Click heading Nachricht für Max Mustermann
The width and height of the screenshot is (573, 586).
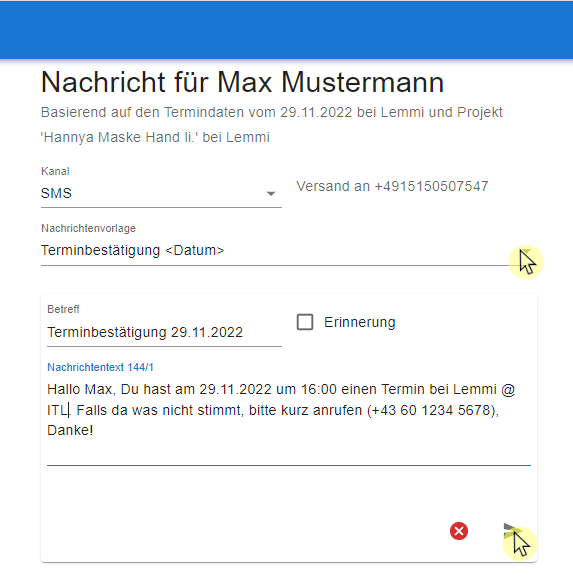pyautogui.click(x=243, y=82)
